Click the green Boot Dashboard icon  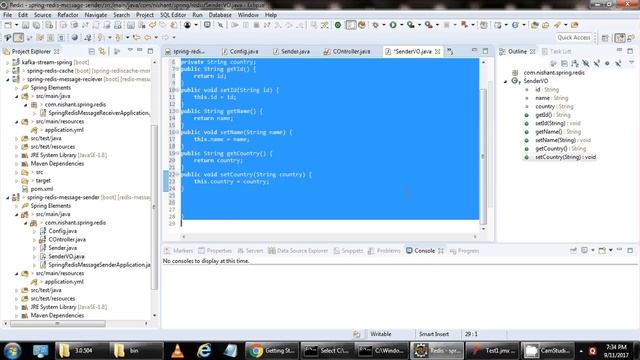(x=338, y=25)
